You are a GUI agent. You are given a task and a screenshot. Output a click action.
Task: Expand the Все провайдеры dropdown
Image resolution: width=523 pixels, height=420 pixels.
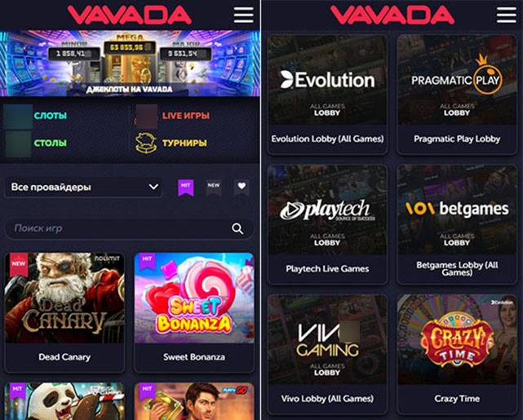(x=83, y=187)
